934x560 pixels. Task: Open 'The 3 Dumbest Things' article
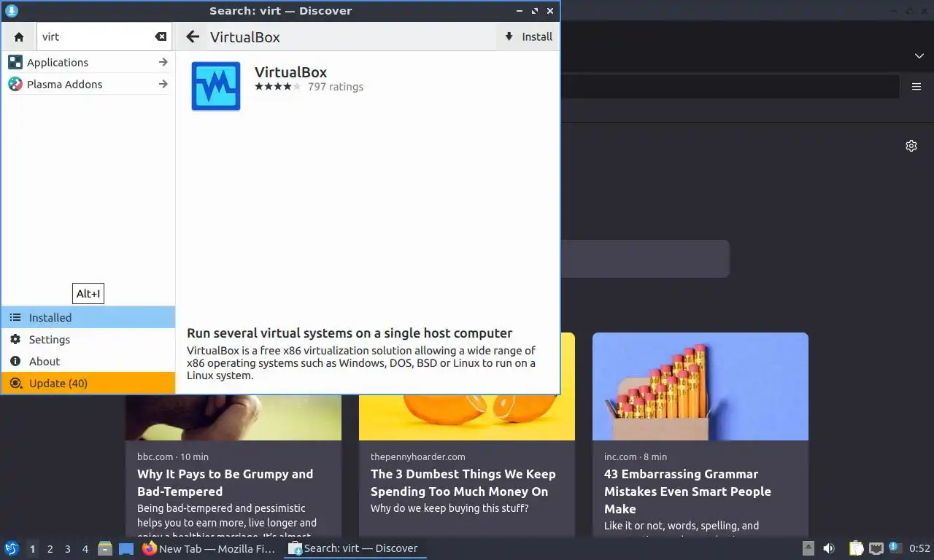pyautogui.click(x=463, y=483)
